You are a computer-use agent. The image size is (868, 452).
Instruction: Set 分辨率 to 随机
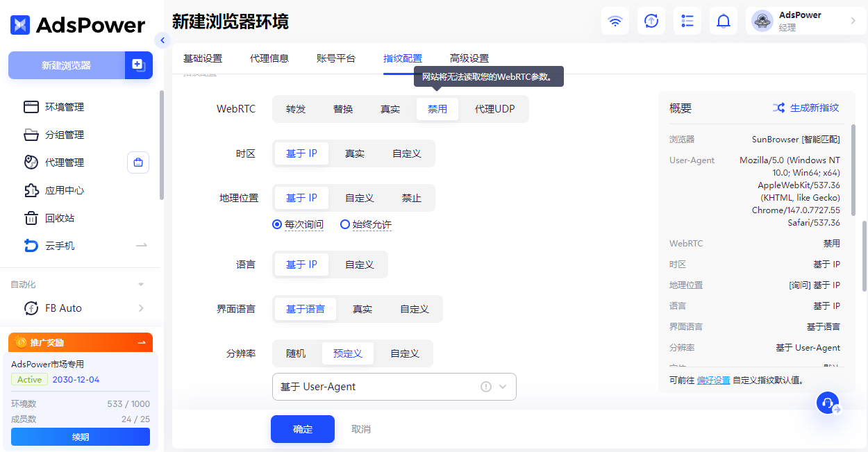tap(296, 353)
